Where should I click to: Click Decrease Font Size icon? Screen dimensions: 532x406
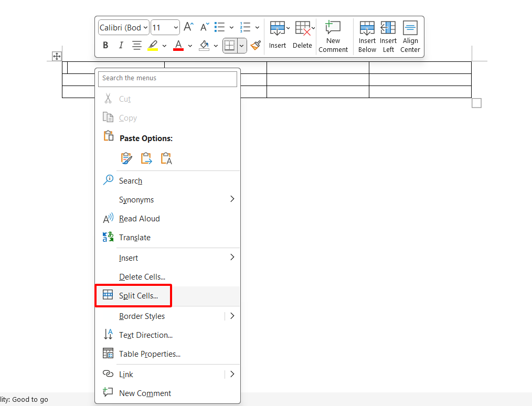tap(204, 27)
